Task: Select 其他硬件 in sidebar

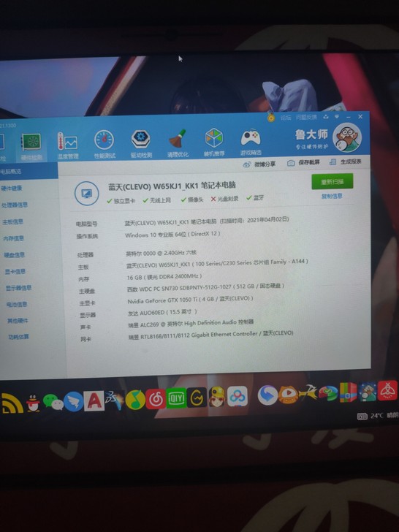Action: click(x=18, y=321)
